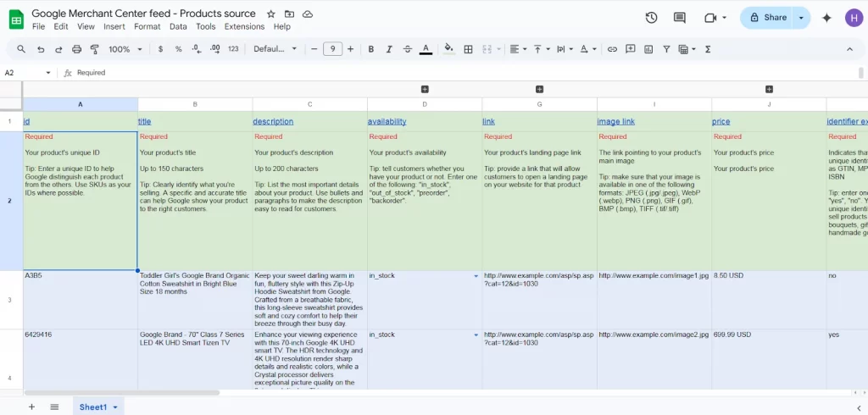868x415 pixels.
Task: Open the 'description' header link
Action: [273, 122]
